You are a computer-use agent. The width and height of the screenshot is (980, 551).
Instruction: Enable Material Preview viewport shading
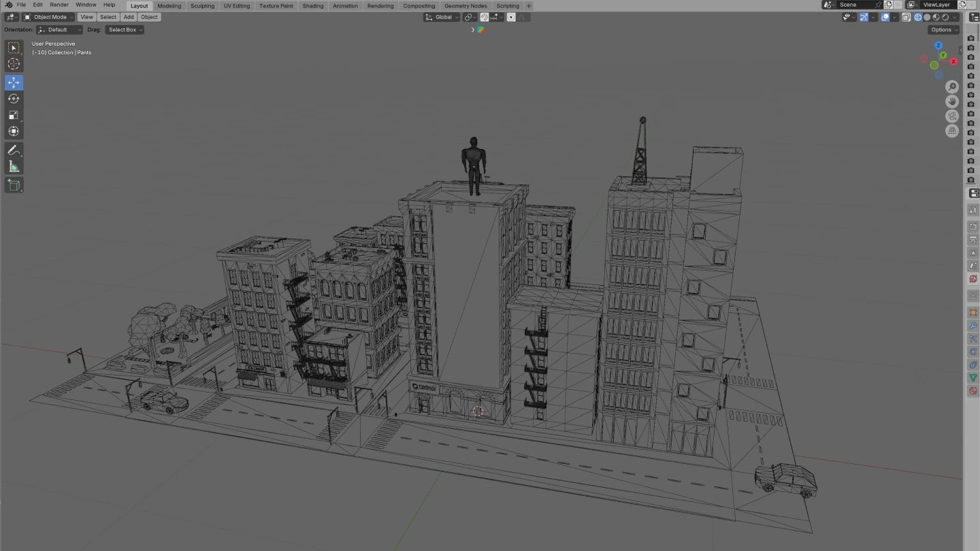(x=934, y=17)
